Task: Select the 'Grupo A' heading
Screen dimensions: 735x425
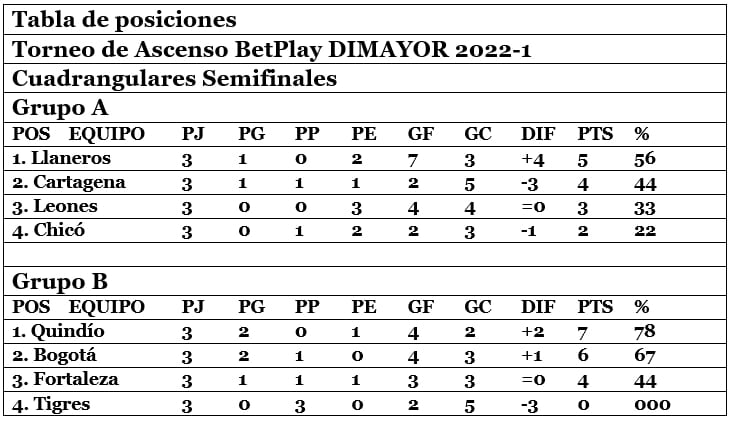Action: coord(59,107)
